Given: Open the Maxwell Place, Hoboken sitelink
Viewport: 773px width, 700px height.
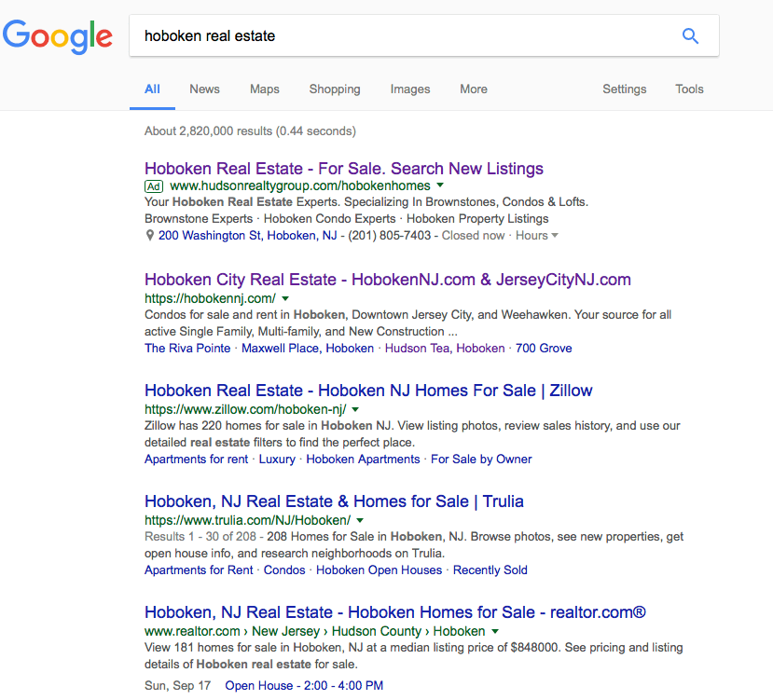Looking at the screenshot, I should tap(308, 348).
